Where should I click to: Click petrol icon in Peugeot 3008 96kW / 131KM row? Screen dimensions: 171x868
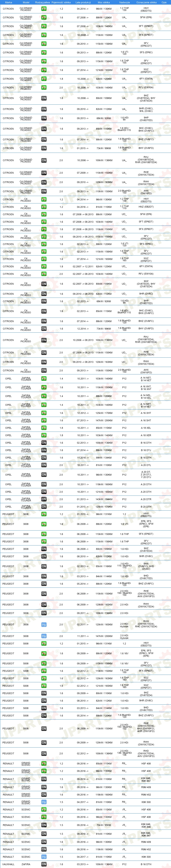coord(44,514)
